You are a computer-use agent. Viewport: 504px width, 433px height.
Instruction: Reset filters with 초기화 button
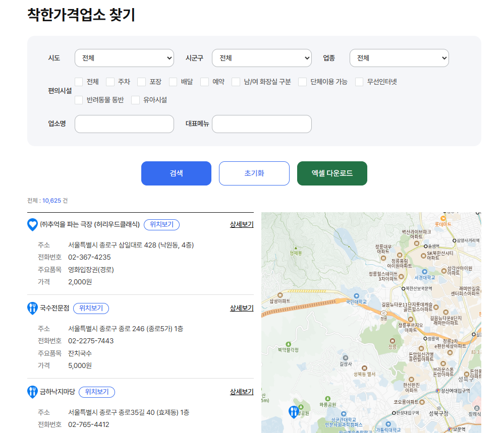[x=254, y=173]
